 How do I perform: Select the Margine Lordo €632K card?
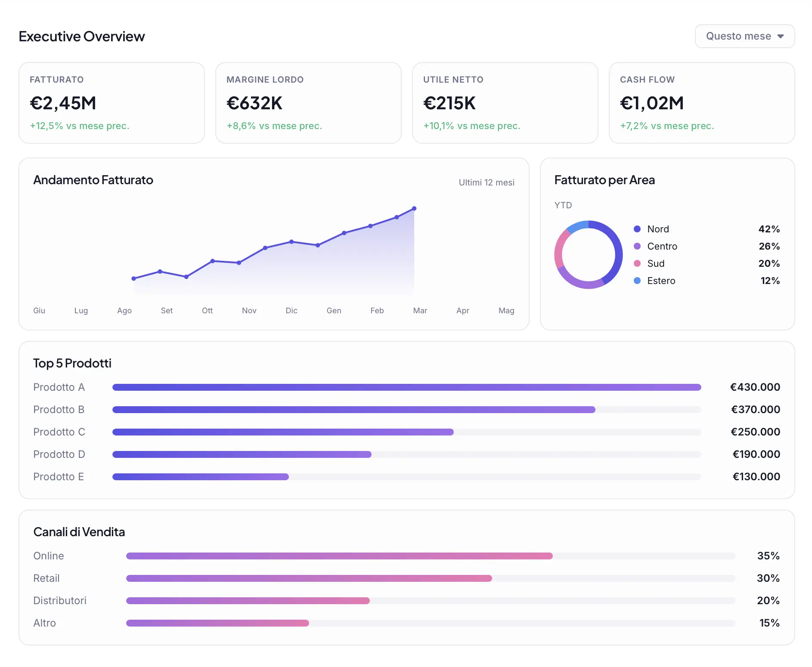pyautogui.click(x=308, y=103)
